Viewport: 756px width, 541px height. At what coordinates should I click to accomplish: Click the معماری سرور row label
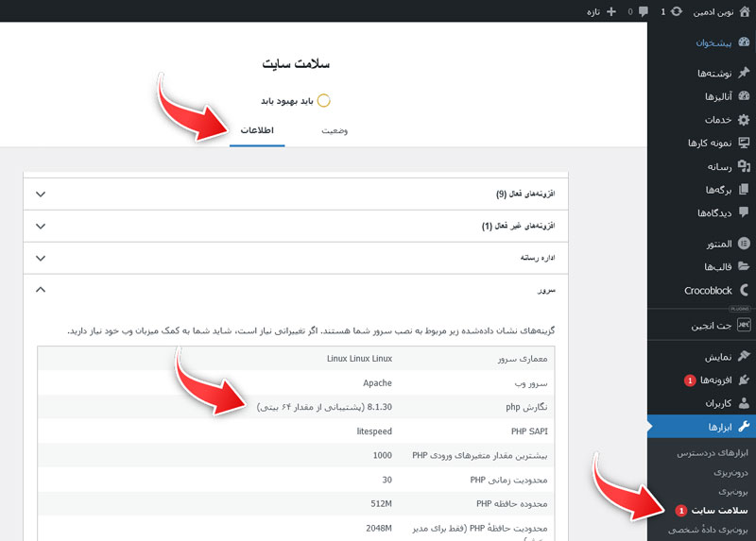point(523,359)
